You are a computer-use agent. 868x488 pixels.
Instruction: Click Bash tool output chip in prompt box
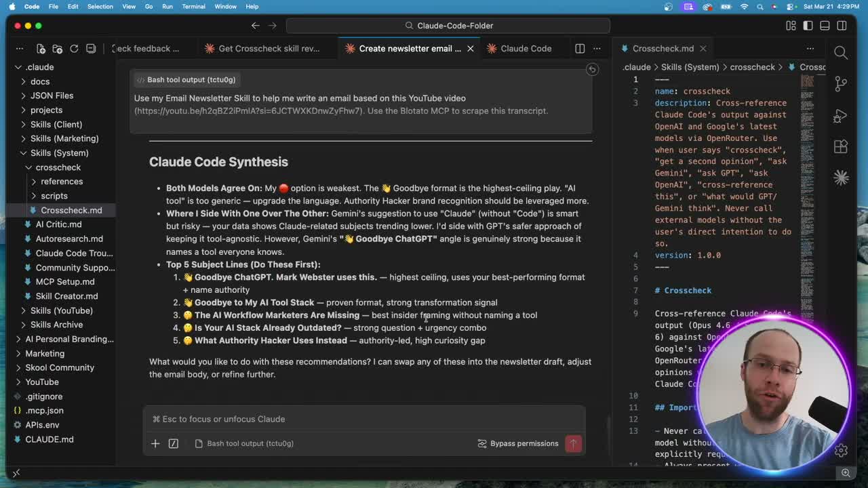(x=244, y=443)
